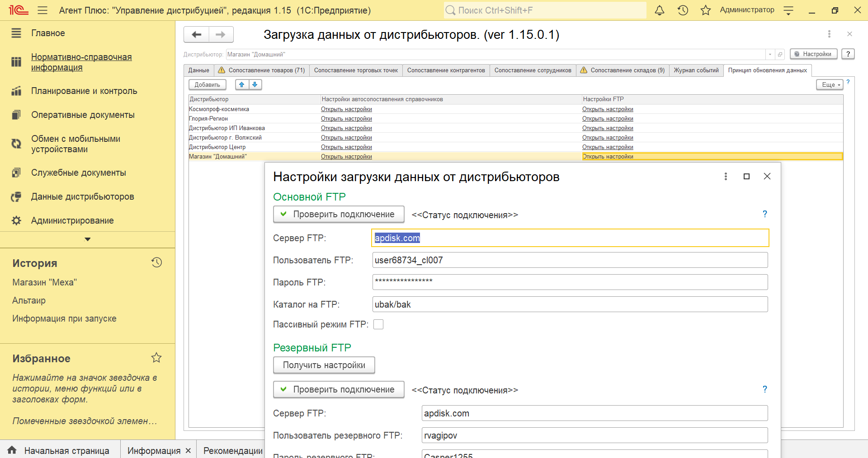The image size is (868, 458).
Task: Click Проверить подключение for Резервный FTP
Action: tap(339, 389)
